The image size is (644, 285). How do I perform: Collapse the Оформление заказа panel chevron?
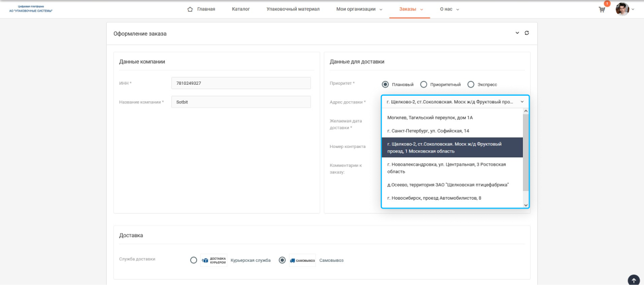[x=517, y=33]
